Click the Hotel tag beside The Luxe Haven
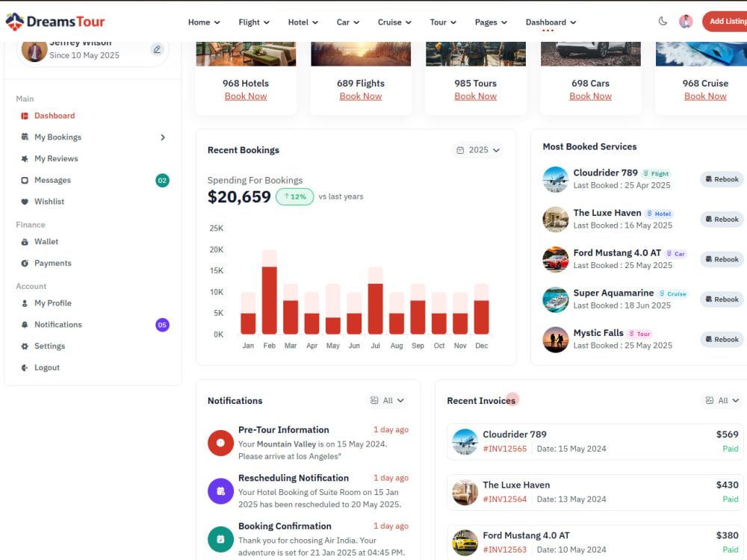 coord(659,214)
